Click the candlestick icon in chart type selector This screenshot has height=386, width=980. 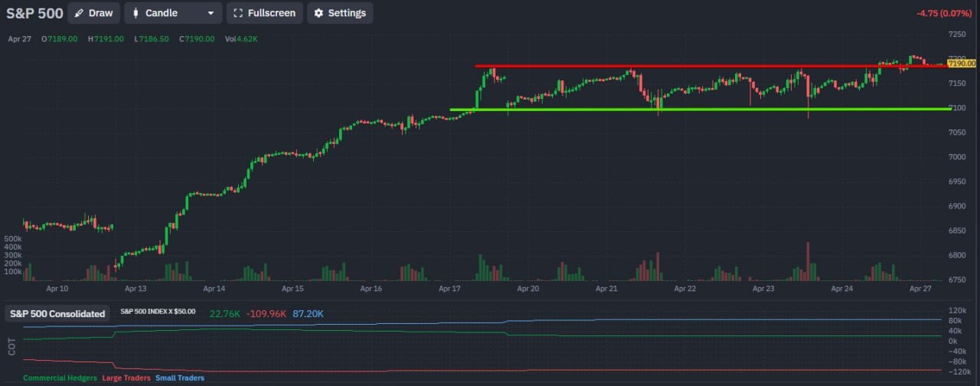(136, 13)
